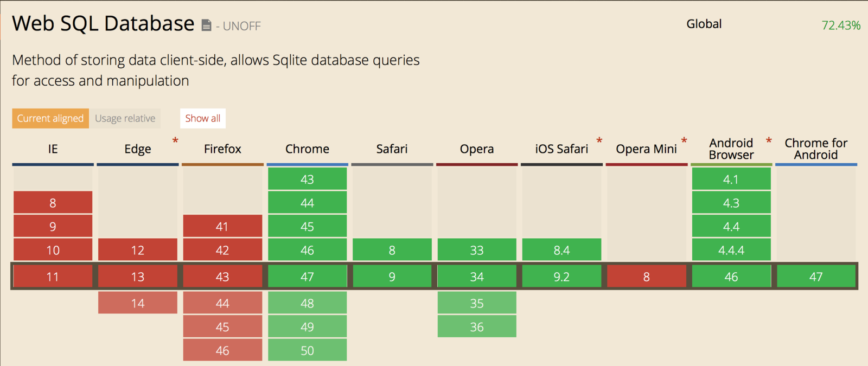
Task: Click the Opera Mini column header
Action: (x=646, y=149)
